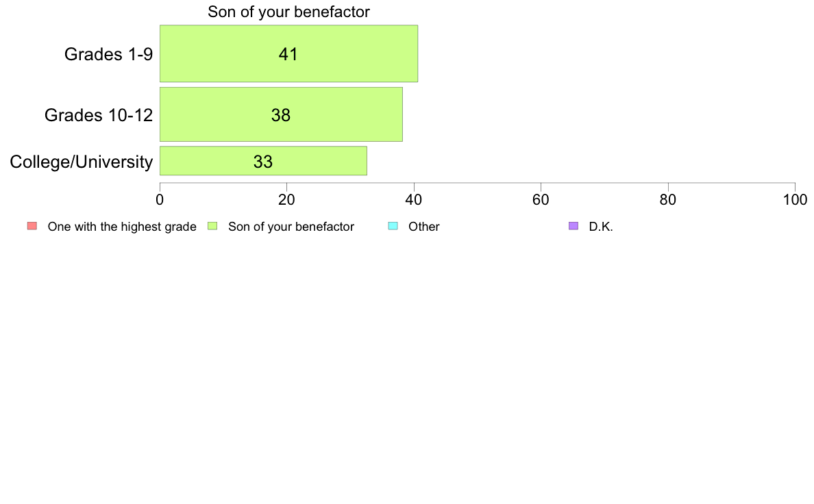The height and width of the screenshot is (504, 814).
Task: Click the Grades 1-9 bar showing 41
Action: point(288,53)
